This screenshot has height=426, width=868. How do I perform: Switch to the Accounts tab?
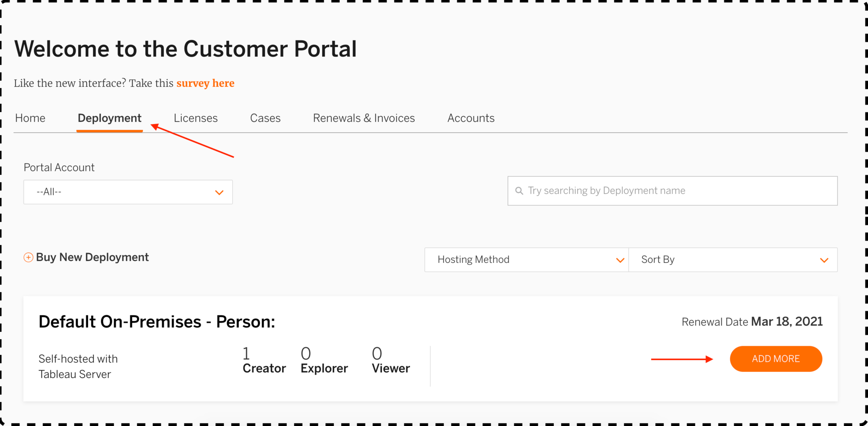(471, 118)
